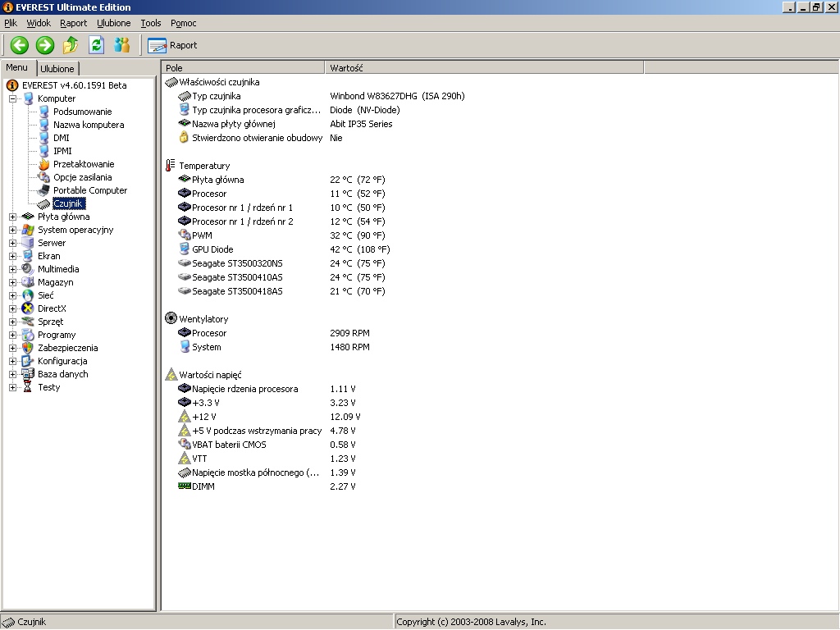Expand the Konfiguracja tree node
Image resolution: width=840 pixels, height=630 pixels.
13,361
